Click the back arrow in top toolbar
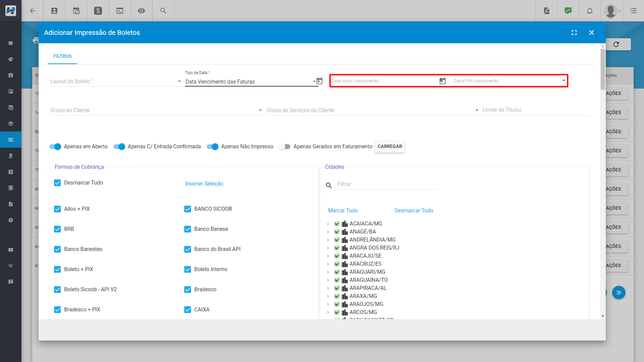This screenshot has width=644, height=362. tap(33, 11)
